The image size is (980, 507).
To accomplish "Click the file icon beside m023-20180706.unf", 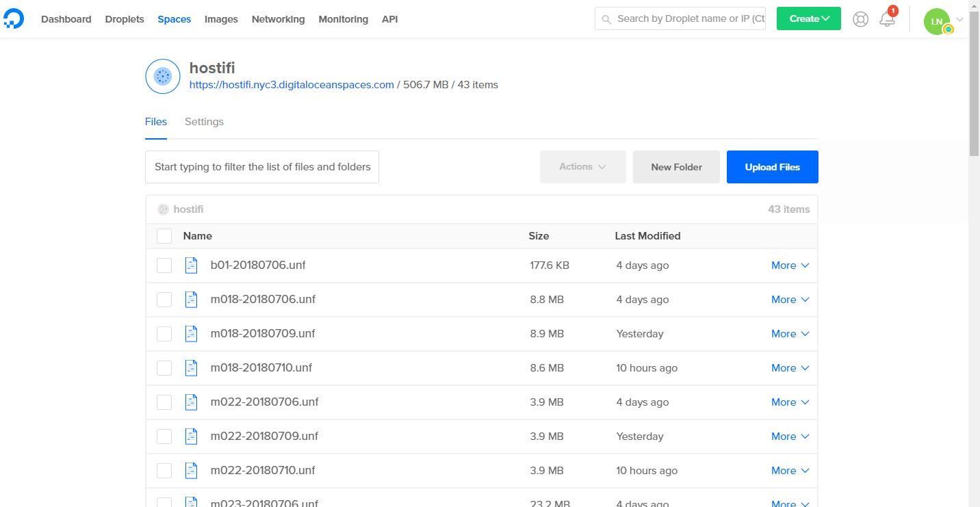I will pyautogui.click(x=191, y=502).
